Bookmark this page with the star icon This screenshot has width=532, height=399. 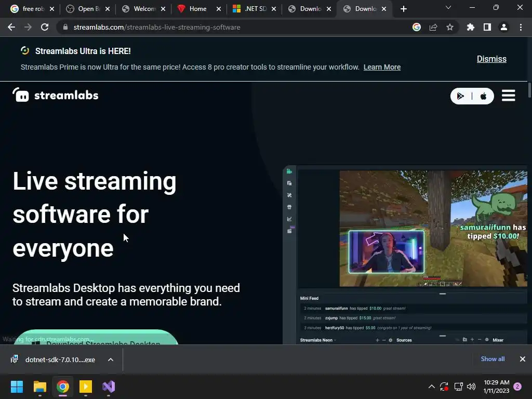tap(450, 27)
